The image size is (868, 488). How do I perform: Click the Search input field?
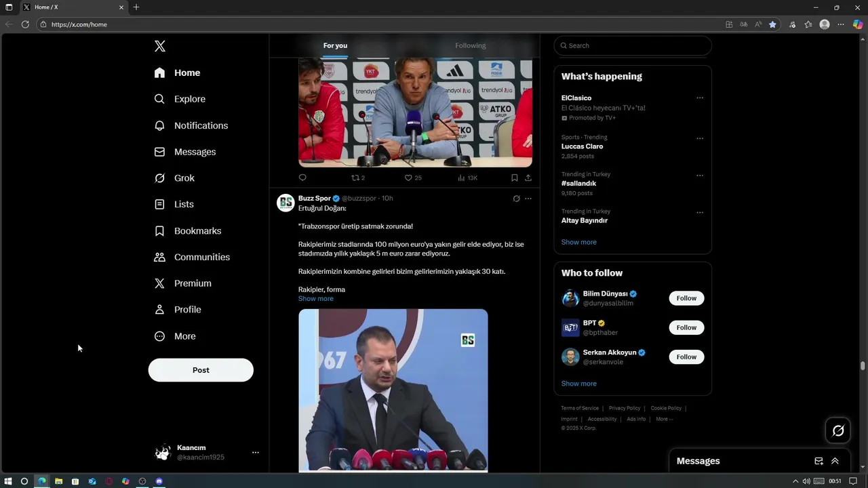click(x=633, y=45)
